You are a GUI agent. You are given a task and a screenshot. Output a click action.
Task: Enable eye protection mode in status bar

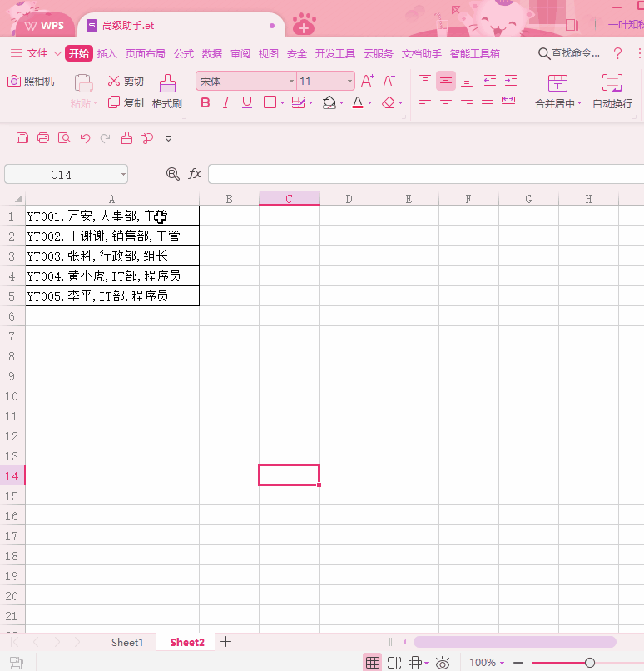tap(443, 663)
